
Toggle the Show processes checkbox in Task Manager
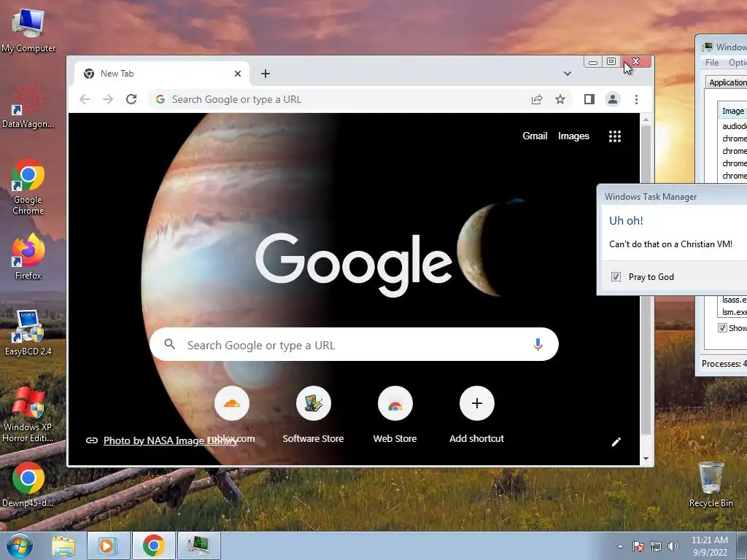pos(722,327)
